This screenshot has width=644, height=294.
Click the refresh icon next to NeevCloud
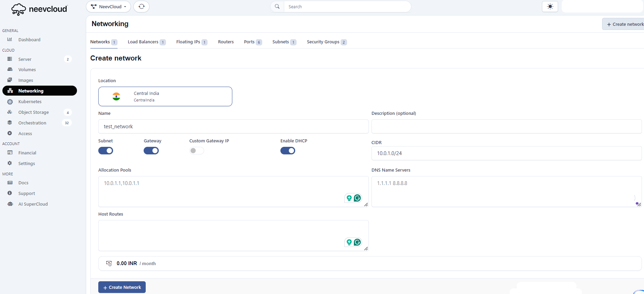[x=141, y=7]
